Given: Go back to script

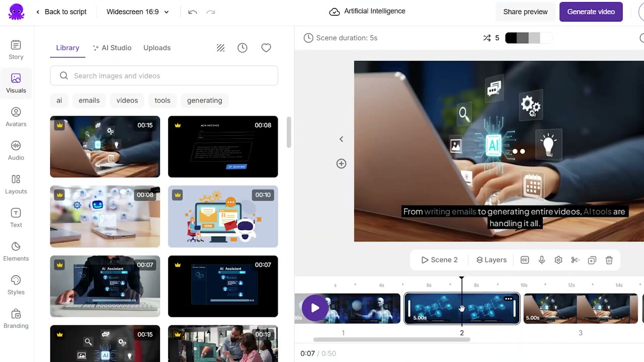Looking at the screenshot, I should pos(61,12).
